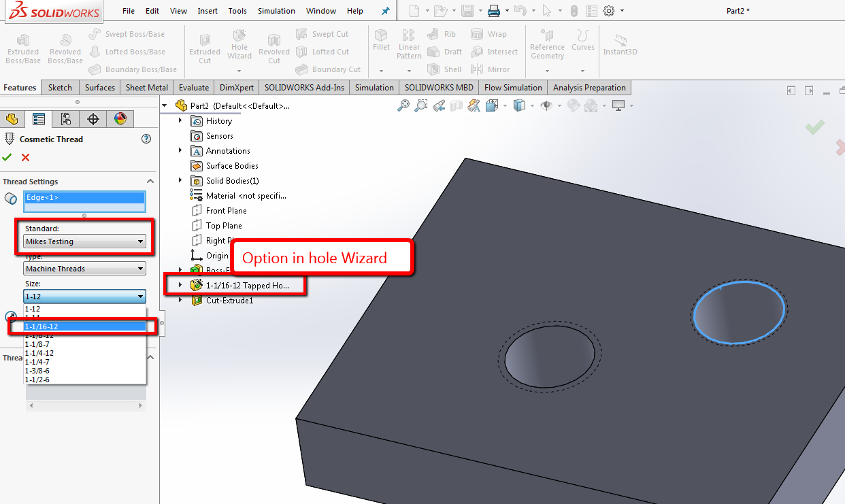Select 1-1/16-12 in the size list
The width and height of the screenshot is (845, 504).
[85, 326]
